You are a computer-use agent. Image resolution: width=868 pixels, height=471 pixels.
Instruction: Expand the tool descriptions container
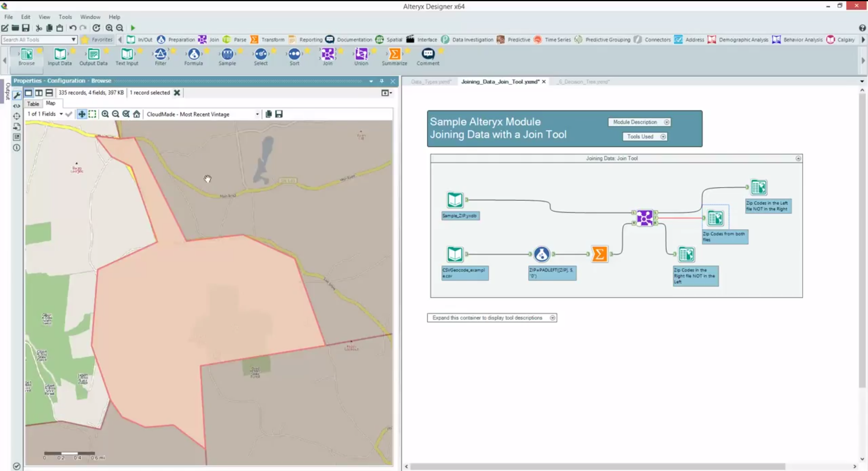click(x=552, y=318)
